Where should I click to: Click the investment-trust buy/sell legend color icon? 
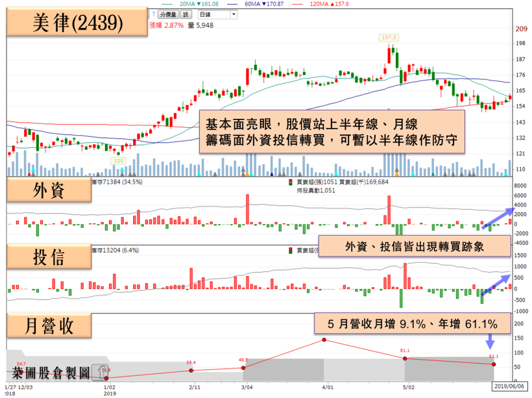pos(291,251)
